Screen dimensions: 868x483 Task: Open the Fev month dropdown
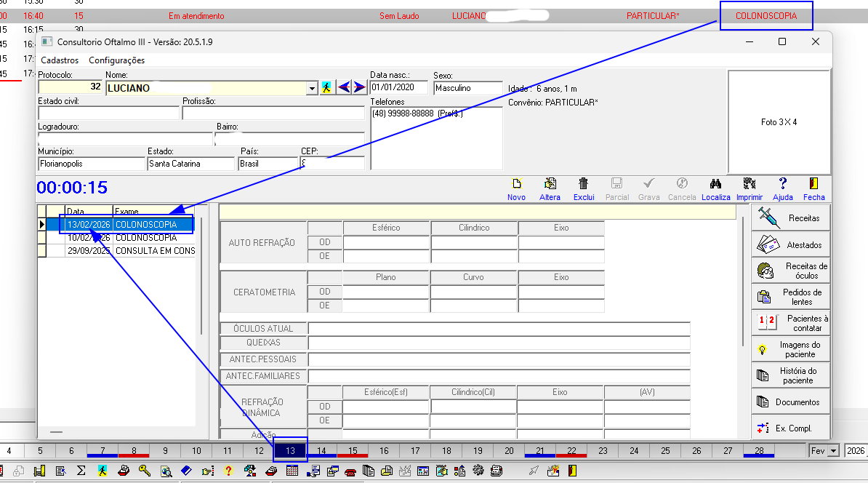pyautogui.click(x=833, y=452)
